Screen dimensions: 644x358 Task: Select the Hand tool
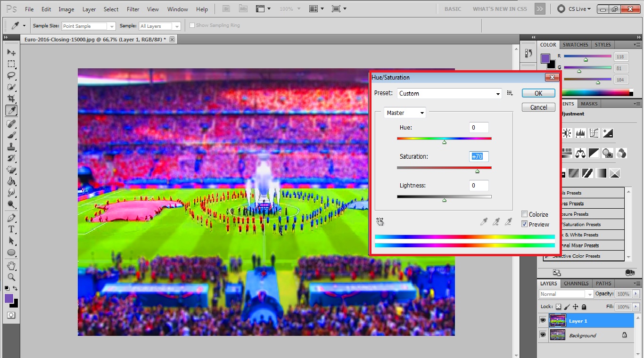[11, 266]
